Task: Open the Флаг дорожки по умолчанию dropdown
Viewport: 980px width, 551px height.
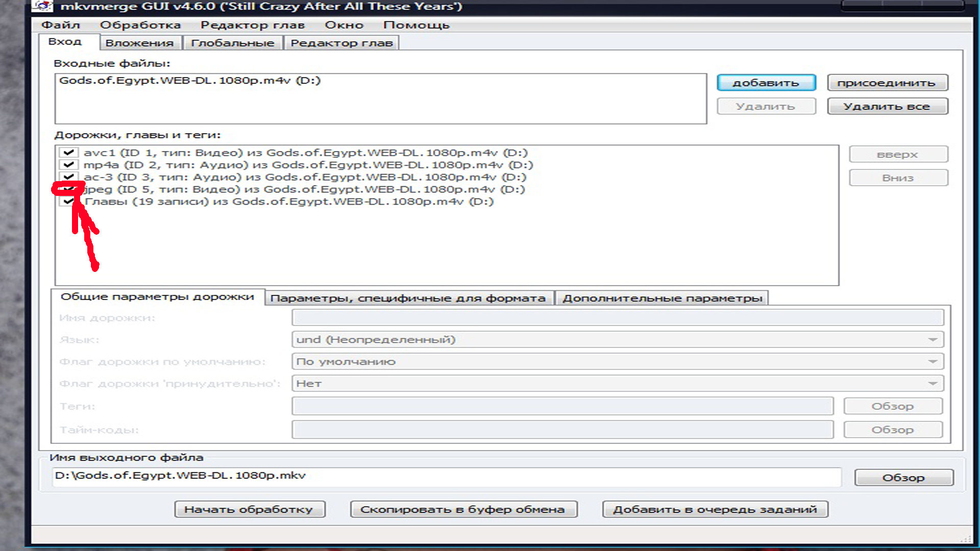Action: point(932,362)
